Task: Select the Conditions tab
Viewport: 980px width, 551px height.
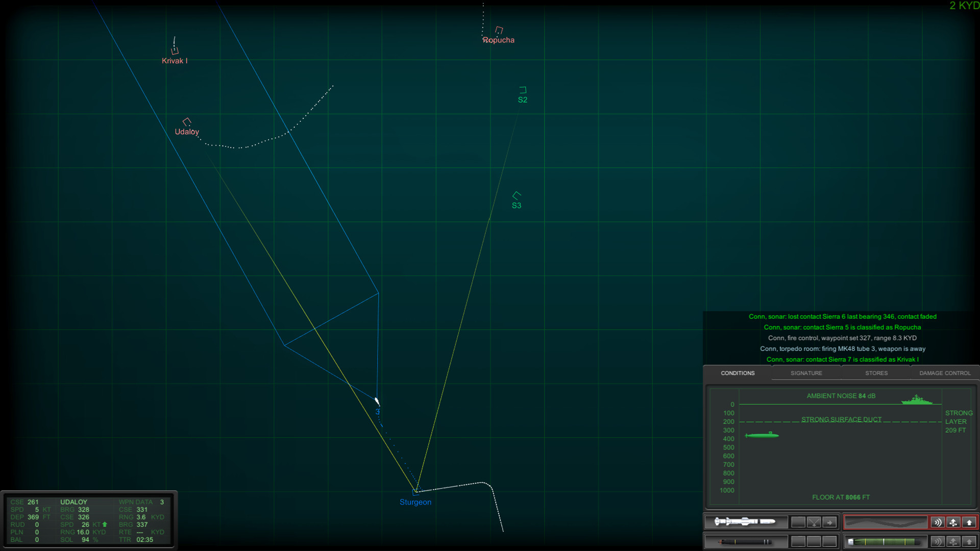Action: point(737,373)
